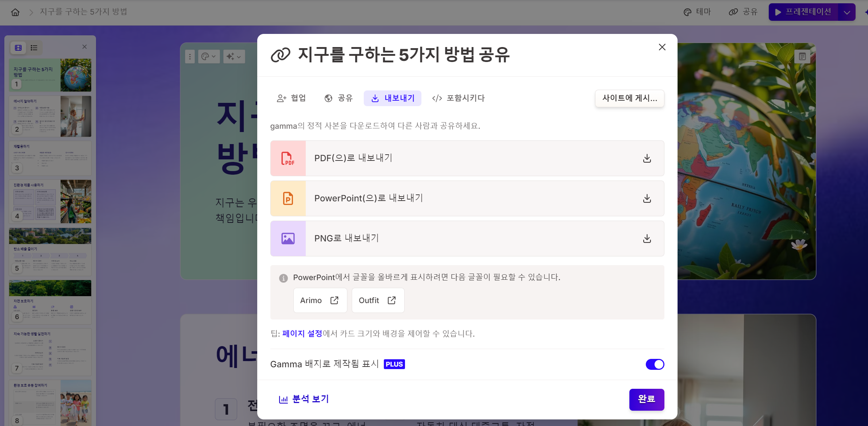
Task: Open the AI sparkle edit dropdown
Action: pos(234,57)
